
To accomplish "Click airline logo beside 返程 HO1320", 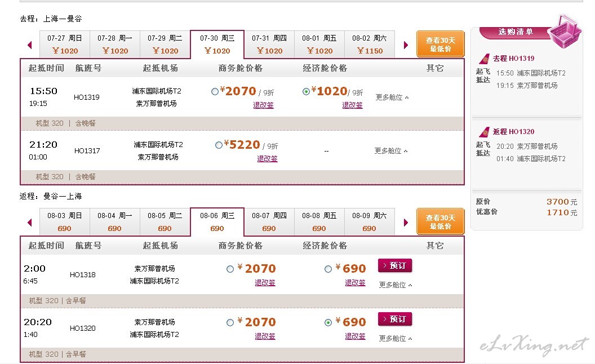I will [x=484, y=132].
